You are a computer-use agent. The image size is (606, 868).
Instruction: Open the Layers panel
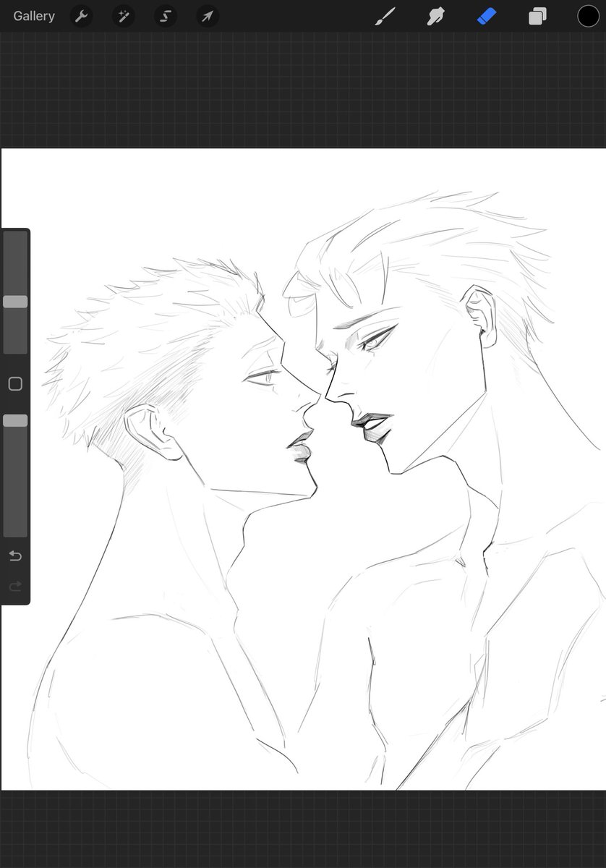(537, 16)
